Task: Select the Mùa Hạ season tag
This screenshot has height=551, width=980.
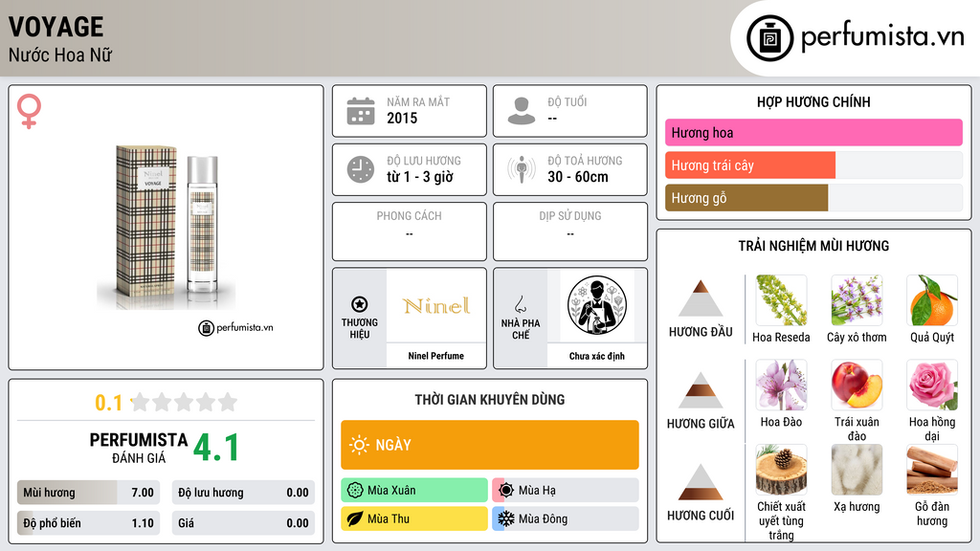Action: pos(566,491)
